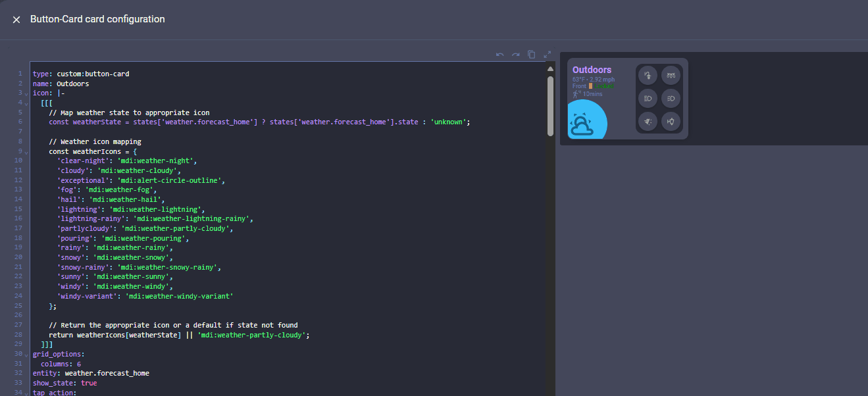Image resolution: width=868 pixels, height=396 pixels.
Task: Toggle the left floodlight button
Action: pyautogui.click(x=648, y=99)
